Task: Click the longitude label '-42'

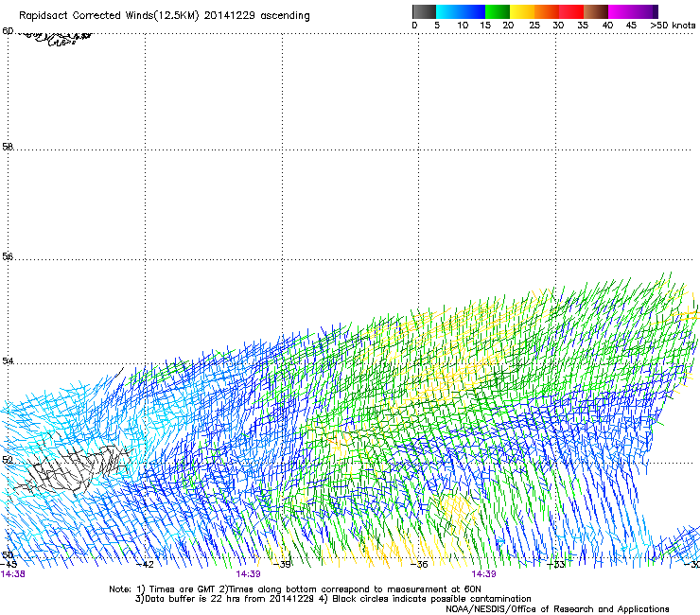Action: [145, 565]
